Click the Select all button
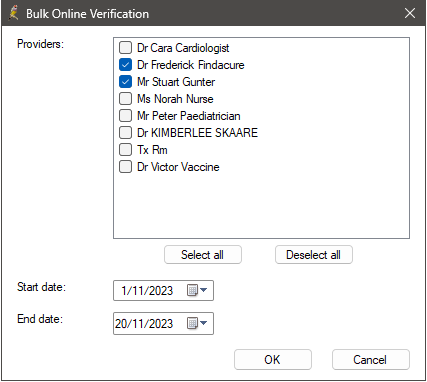Viewport: 427px width, 382px height. [x=203, y=255]
